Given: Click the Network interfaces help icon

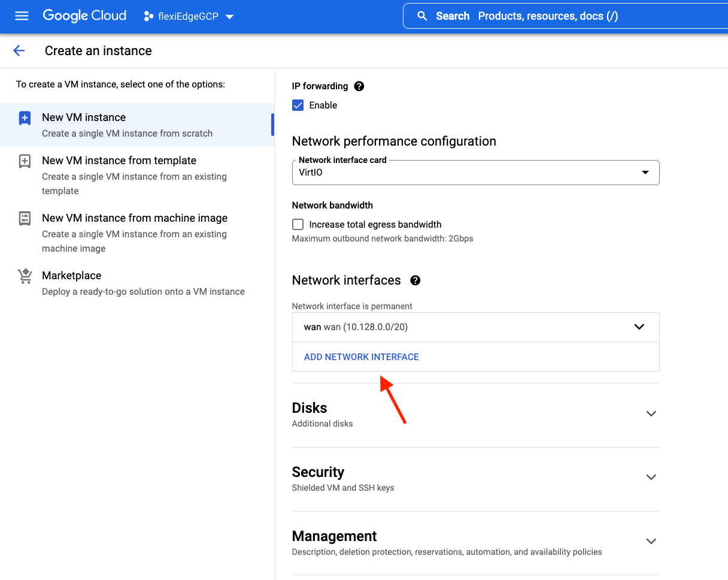Looking at the screenshot, I should tap(415, 280).
